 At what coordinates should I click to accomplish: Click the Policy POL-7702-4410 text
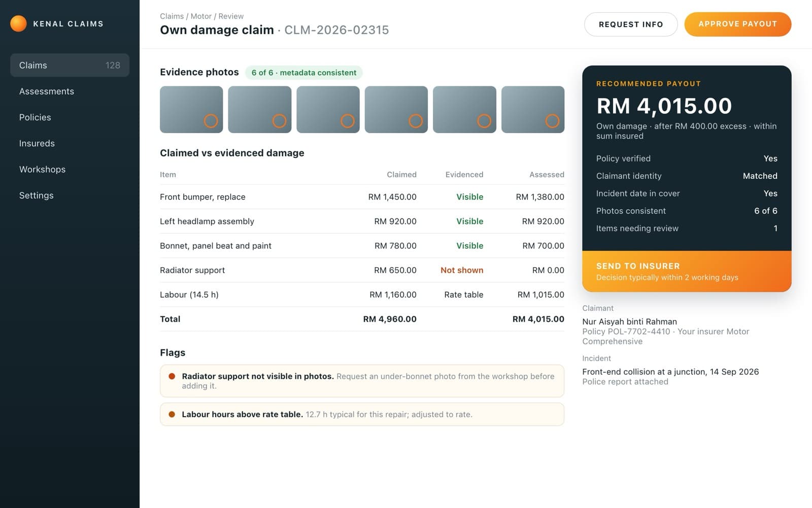(626, 331)
